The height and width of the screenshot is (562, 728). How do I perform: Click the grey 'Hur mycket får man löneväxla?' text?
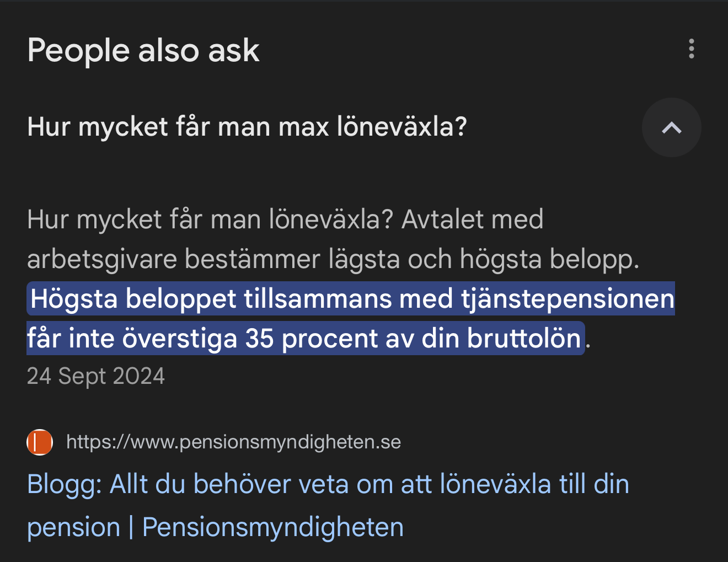210,220
